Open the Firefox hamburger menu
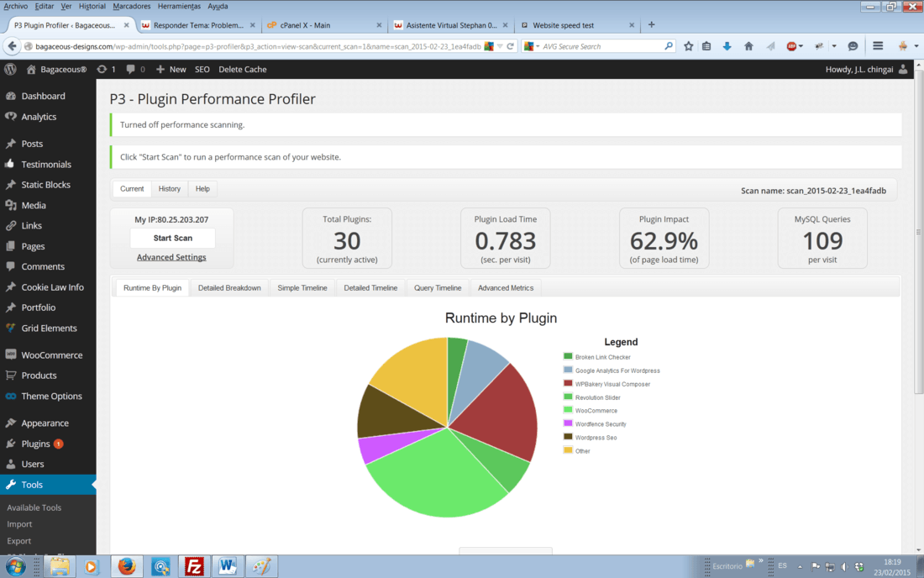 [878, 46]
